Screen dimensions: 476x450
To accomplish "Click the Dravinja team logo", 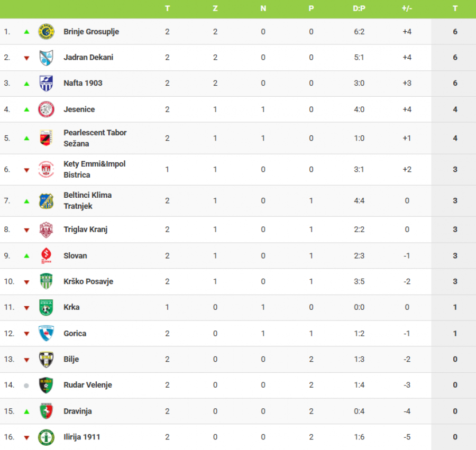I will (x=46, y=411).
